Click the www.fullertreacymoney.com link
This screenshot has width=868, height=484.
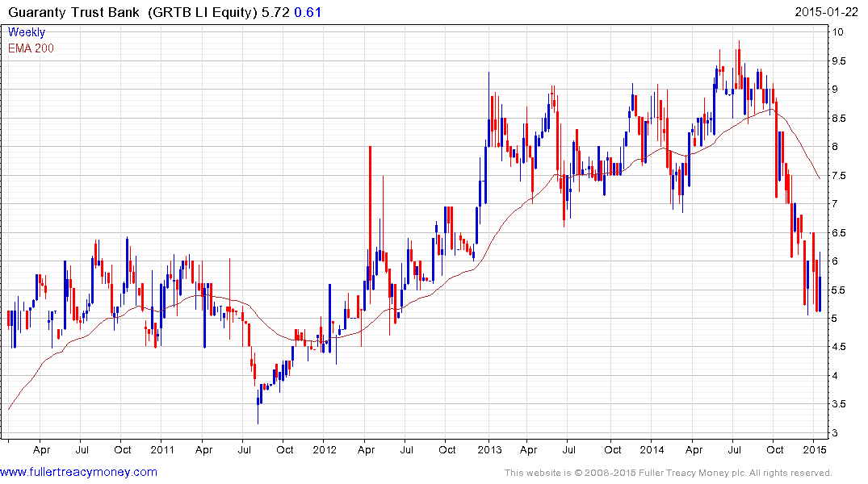tap(78, 473)
